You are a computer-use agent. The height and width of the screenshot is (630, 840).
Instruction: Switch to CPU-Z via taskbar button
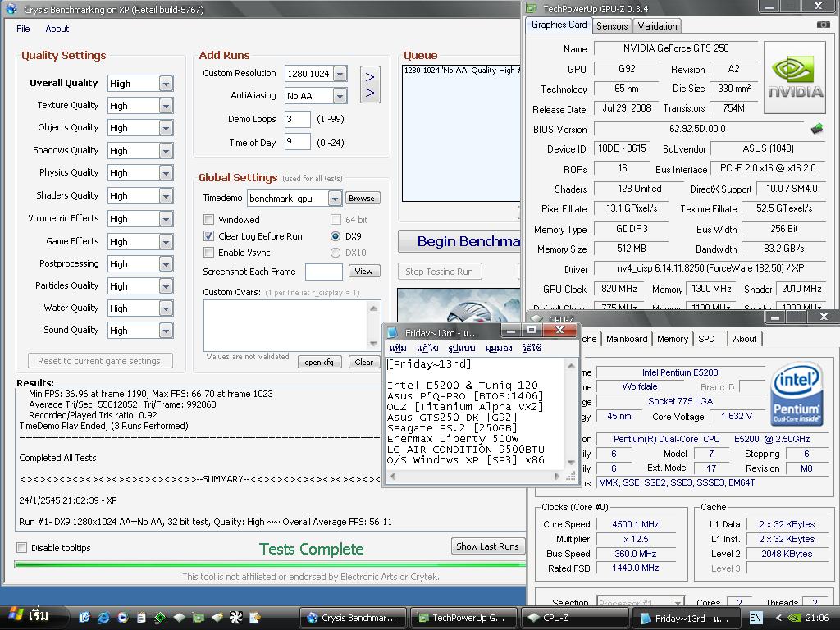pos(574,618)
